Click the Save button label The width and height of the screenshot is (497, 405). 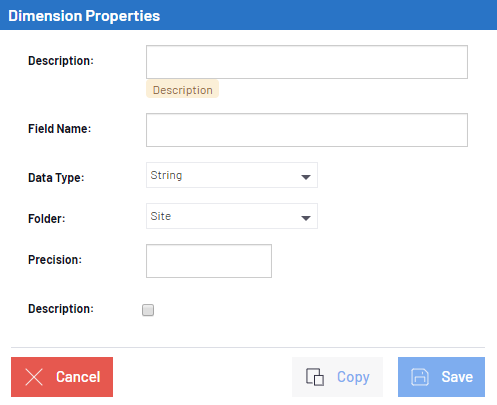pyautogui.click(x=457, y=377)
